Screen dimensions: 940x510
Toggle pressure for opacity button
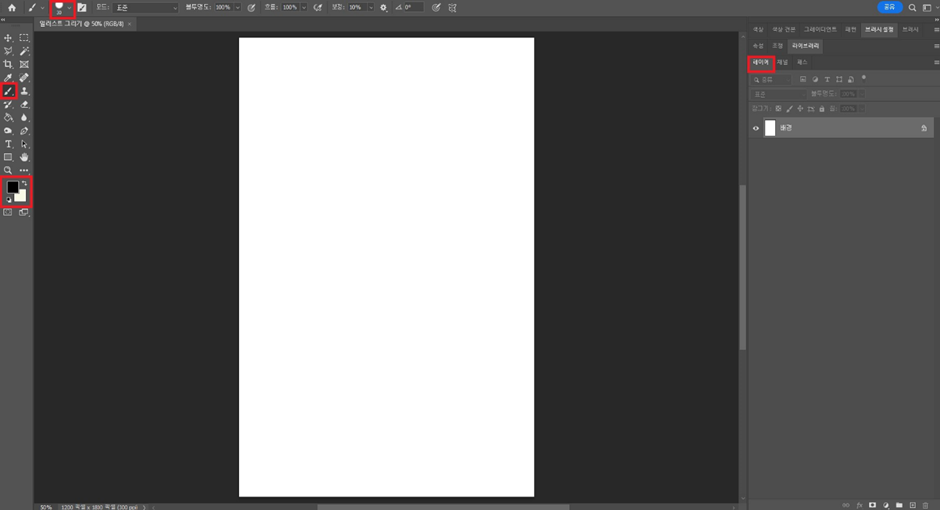[251, 8]
